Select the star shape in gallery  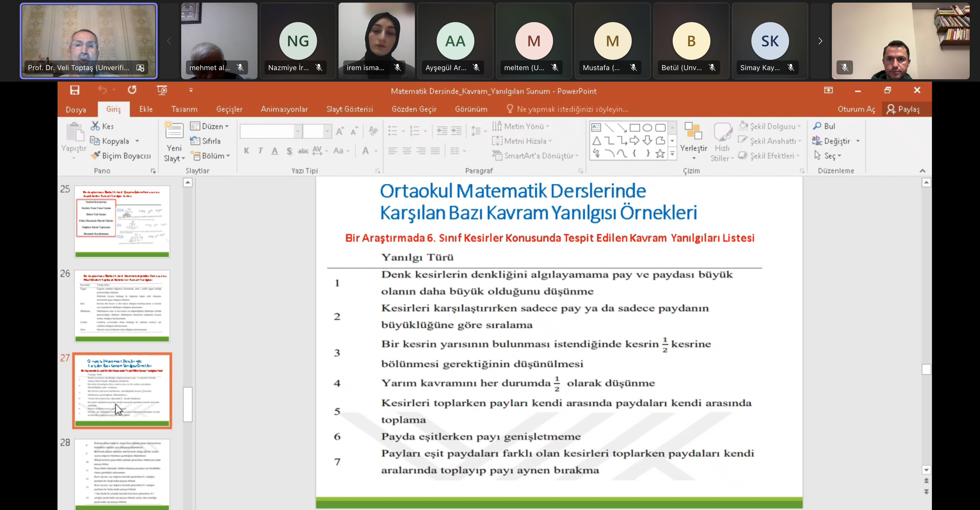660,154
